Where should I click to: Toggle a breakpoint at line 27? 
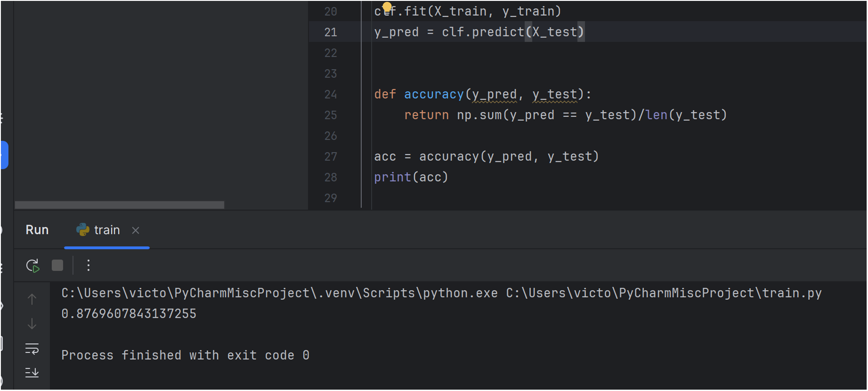[331, 156]
